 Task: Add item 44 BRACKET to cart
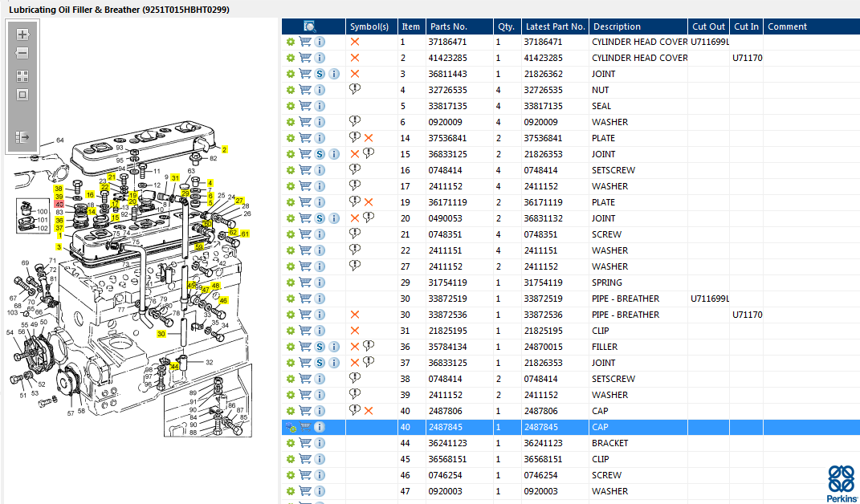pos(305,443)
